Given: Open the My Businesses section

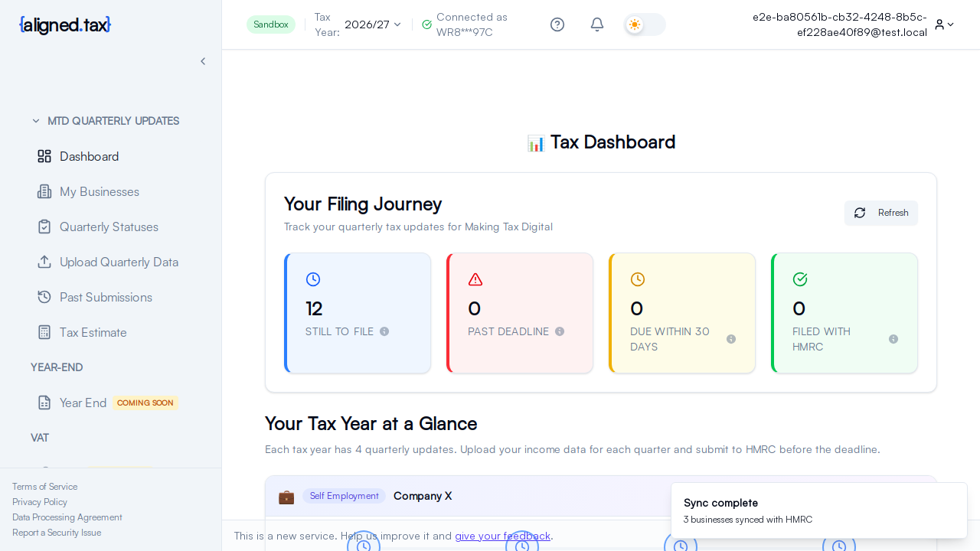Looking at the screenshot, I should click(x=99, y=191).
